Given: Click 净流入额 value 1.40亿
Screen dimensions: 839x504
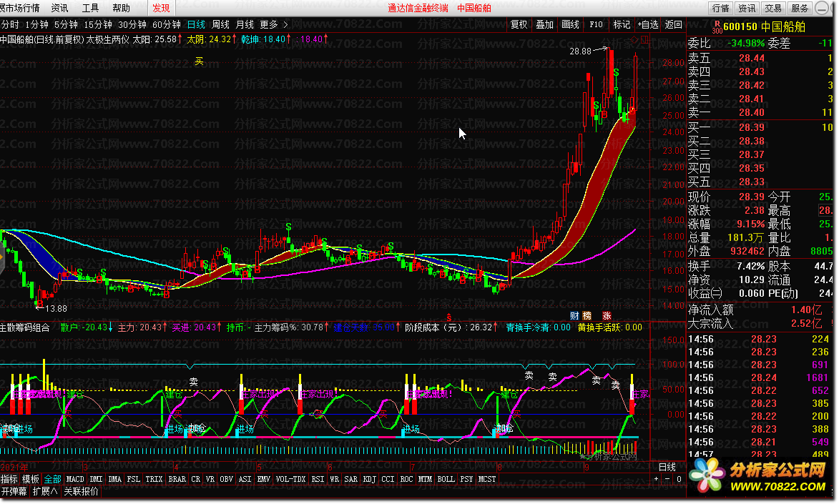Looking at the screenshot, I should [806, 310].
